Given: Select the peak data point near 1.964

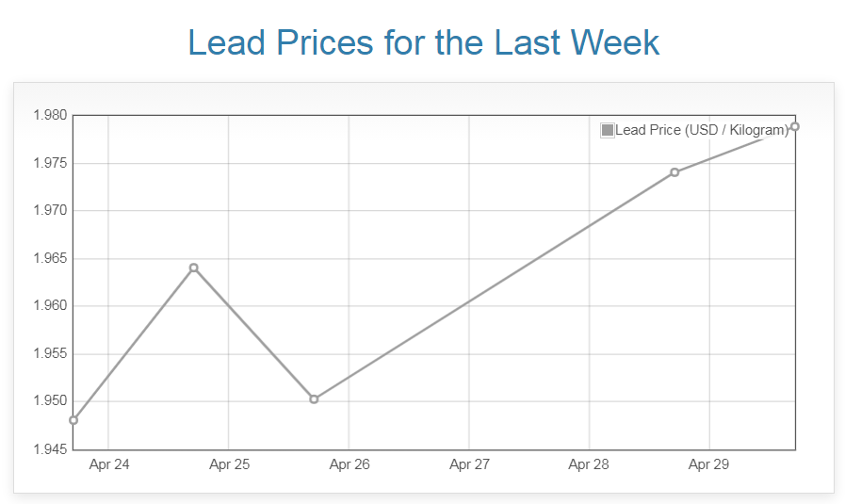Looking at the screenshot, I should [x=194, y=268].
